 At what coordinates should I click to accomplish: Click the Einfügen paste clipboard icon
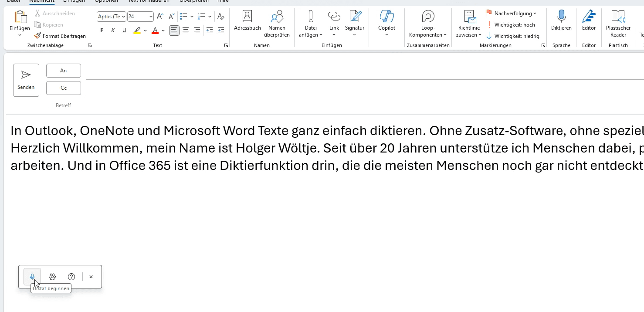tap(20, 17)
